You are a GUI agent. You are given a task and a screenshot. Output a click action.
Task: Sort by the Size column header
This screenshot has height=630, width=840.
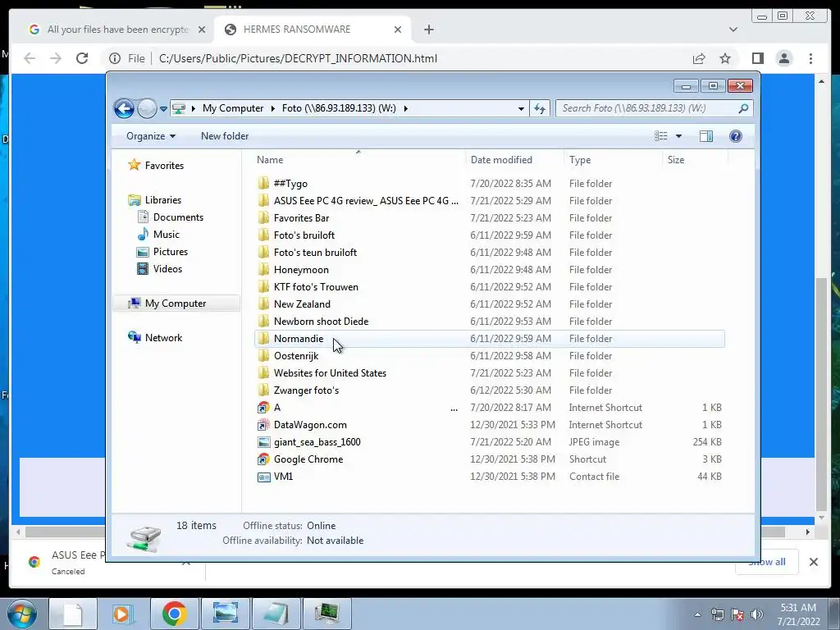(x=676, y=160)
